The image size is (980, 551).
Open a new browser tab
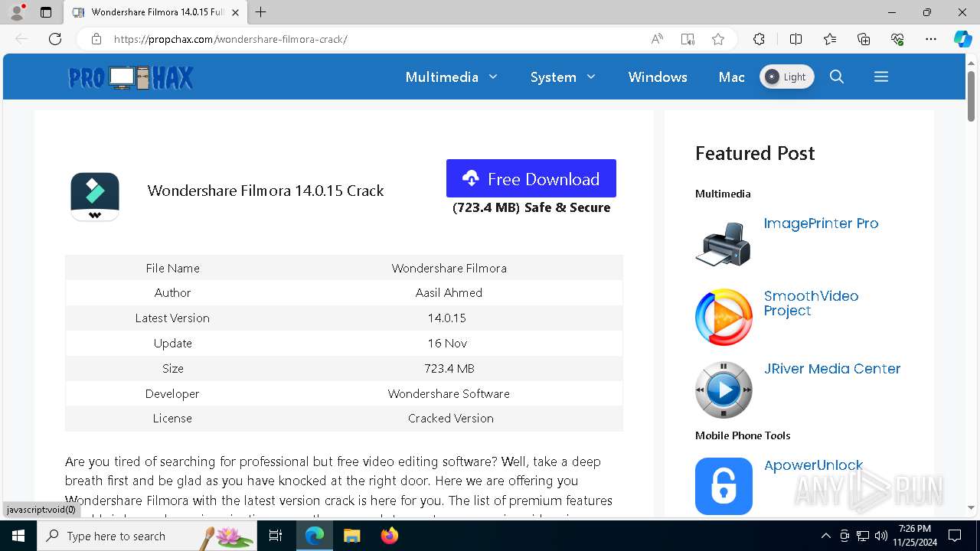pos(261,12)
